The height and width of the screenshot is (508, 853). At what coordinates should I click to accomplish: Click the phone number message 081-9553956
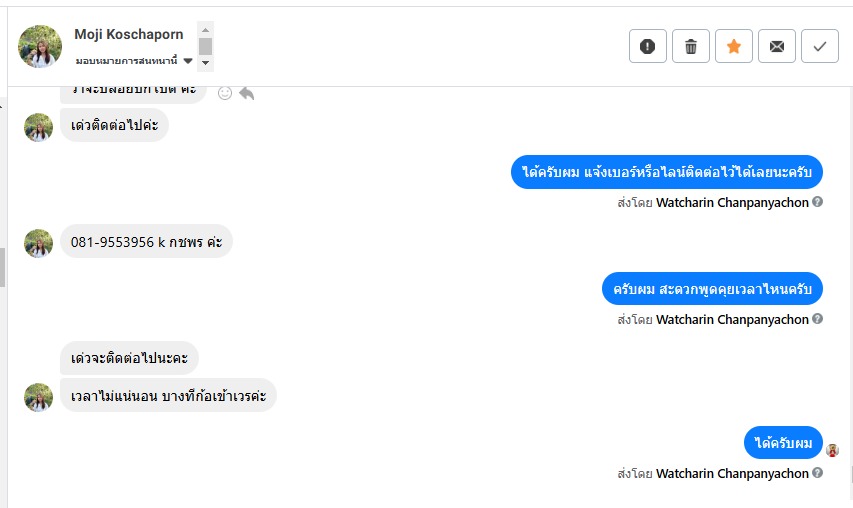coord(146,241)
